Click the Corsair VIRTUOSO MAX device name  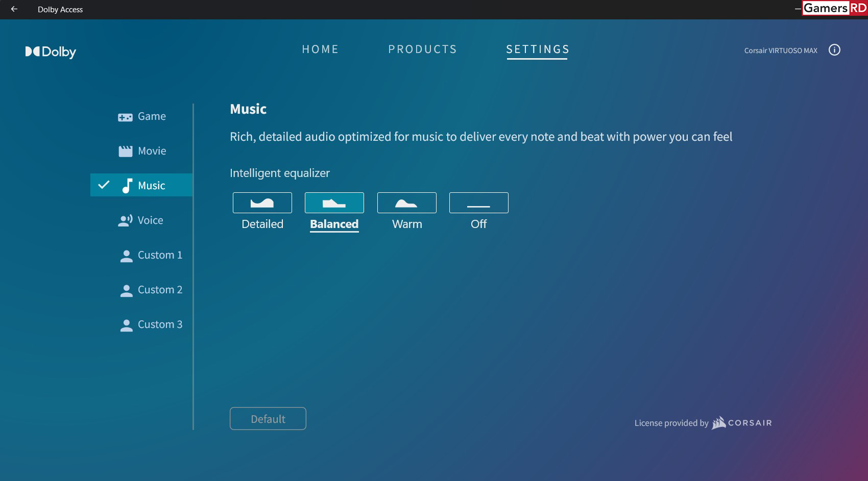pyautogui.click(x=781, y=50)
